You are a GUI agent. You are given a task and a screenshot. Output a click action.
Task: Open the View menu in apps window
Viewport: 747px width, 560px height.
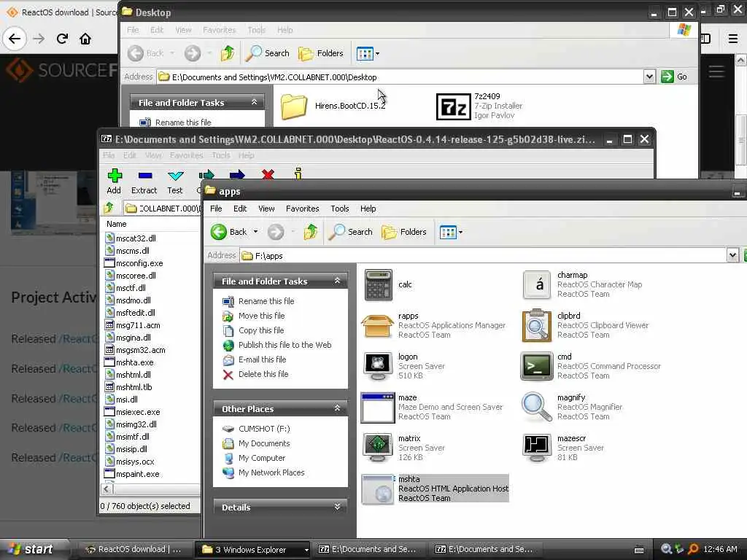click(266, 209)
